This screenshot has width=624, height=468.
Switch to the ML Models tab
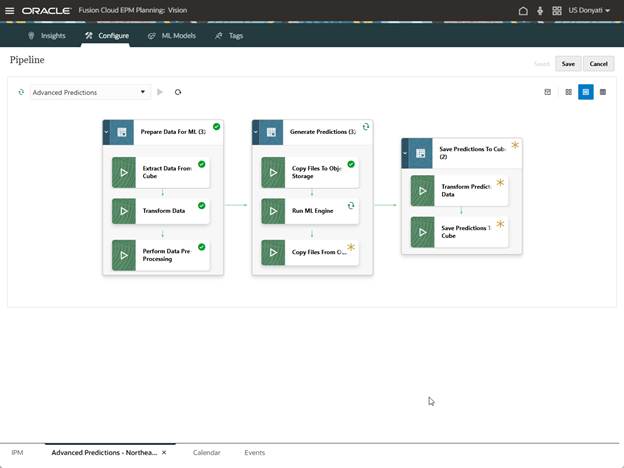172,35
